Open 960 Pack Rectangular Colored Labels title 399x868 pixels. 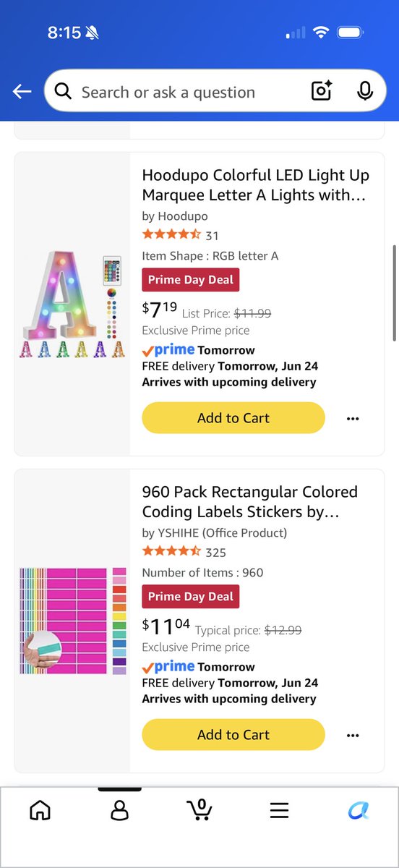coord(250,502)
